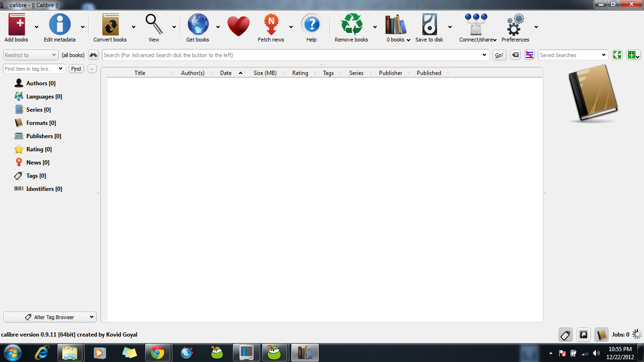Expand the Preferences dropdown arrow
The height and width of the screenshot is (362, 644).
click(536, 27)
